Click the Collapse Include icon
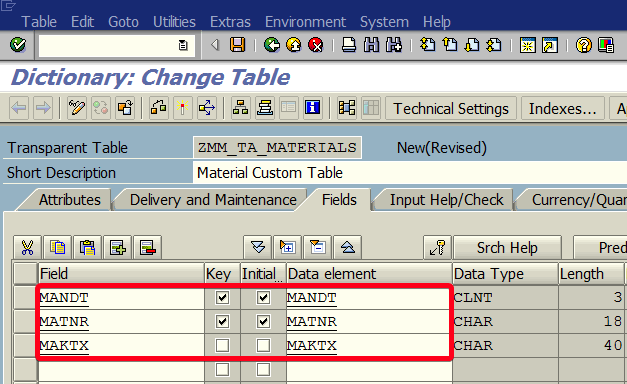 (318, 248)
